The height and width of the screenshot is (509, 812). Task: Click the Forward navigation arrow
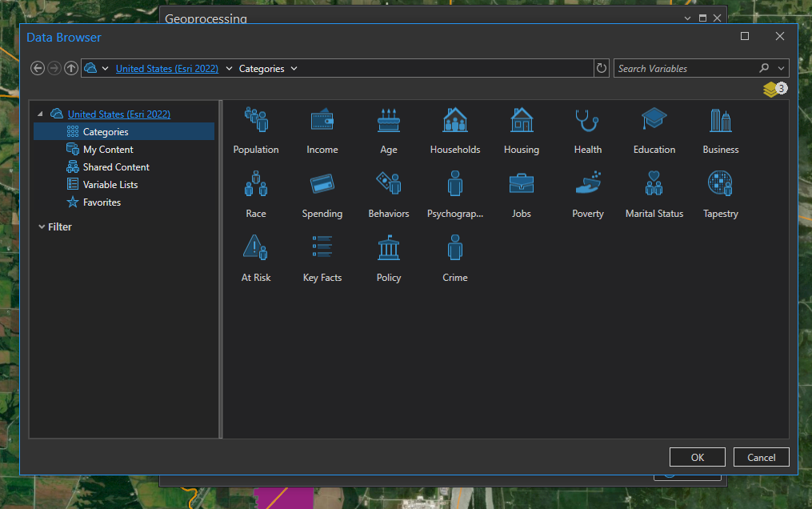click(x=54, y=68)
